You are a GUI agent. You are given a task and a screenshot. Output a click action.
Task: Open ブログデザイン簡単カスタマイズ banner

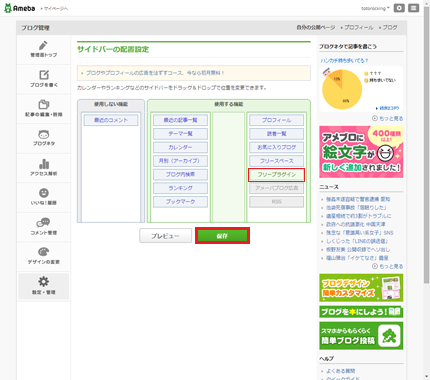tap(361, 288)
